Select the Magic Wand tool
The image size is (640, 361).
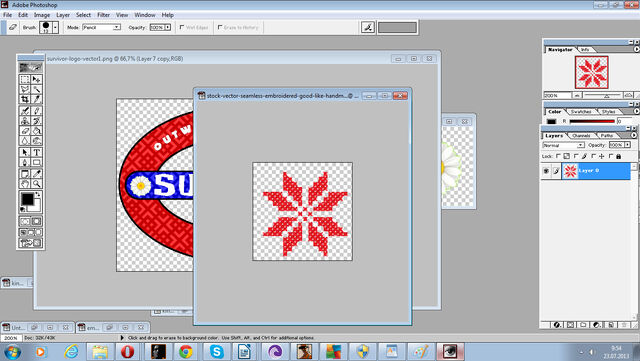36,89
